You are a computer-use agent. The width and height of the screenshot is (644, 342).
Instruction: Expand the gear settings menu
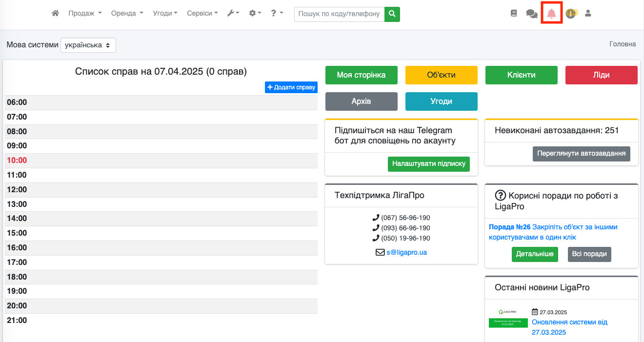pyautogui.click(x=255, y=14)
